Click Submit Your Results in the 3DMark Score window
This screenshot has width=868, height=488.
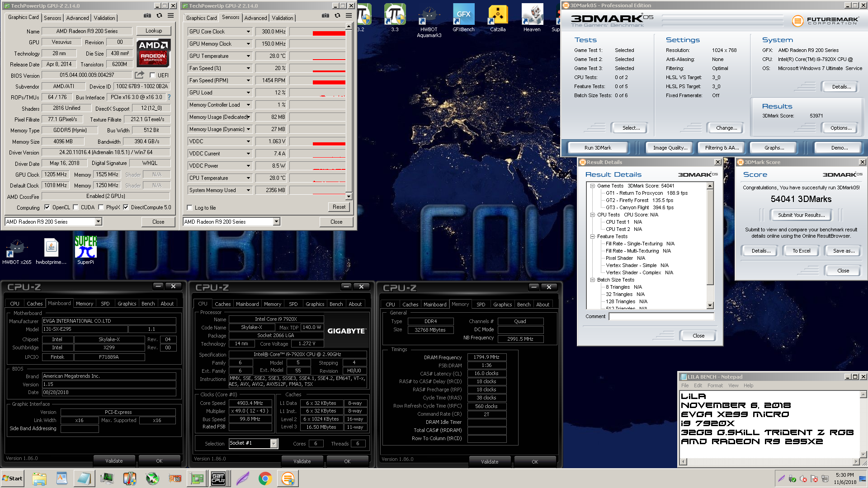click(x=801, y=215)
